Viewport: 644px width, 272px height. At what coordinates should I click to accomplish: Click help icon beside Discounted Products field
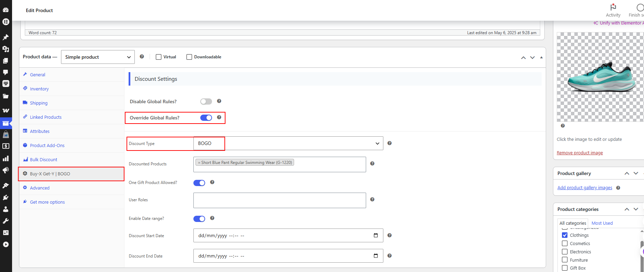point(372,164)
